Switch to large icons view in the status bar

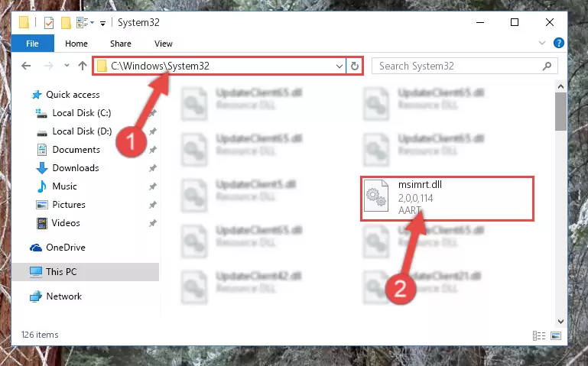point(556,335)
